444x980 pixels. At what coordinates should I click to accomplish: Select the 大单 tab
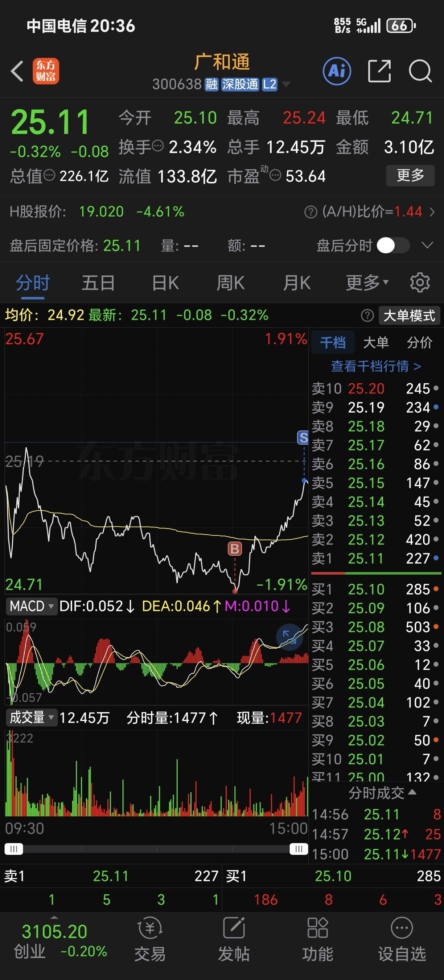coord(376,342)
